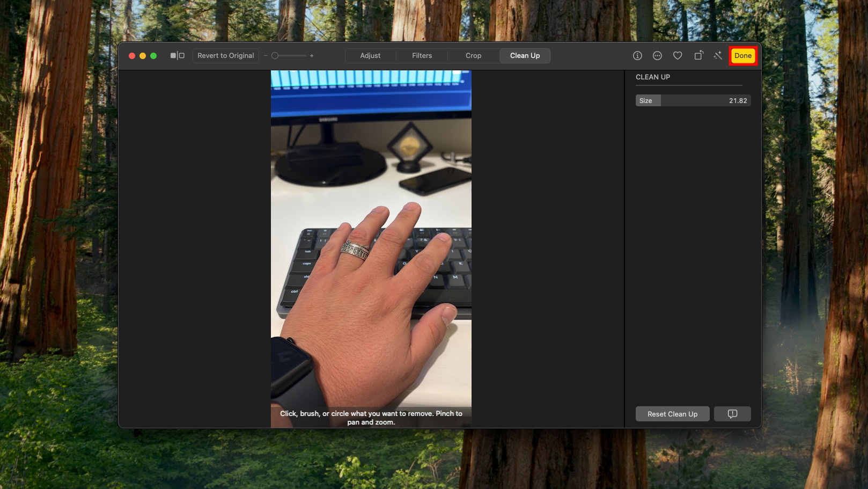The width and height of the screenshot is (868, 489).
Task: Click the Size value 21.82
Action: click(x=738, y=101)
